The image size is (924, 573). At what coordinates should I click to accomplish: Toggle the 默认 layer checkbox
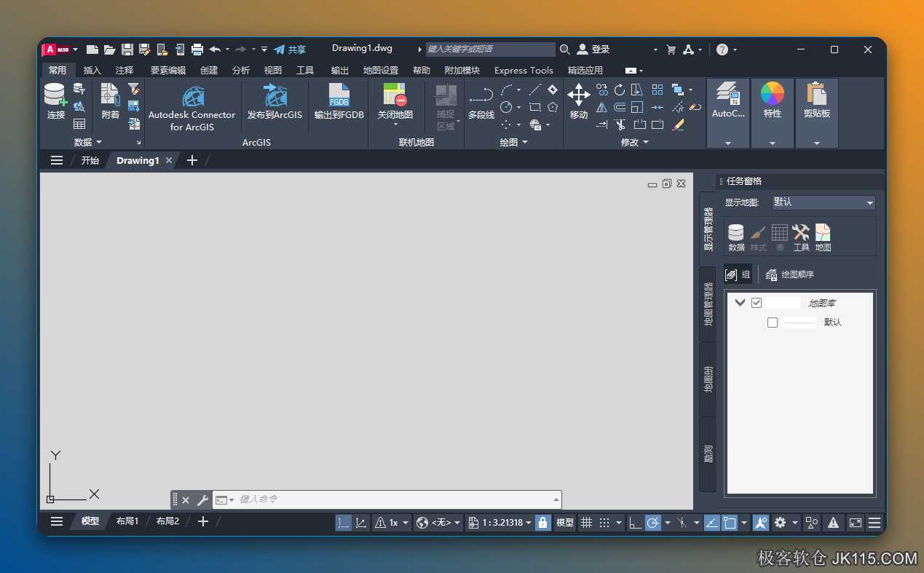point(773,323)
